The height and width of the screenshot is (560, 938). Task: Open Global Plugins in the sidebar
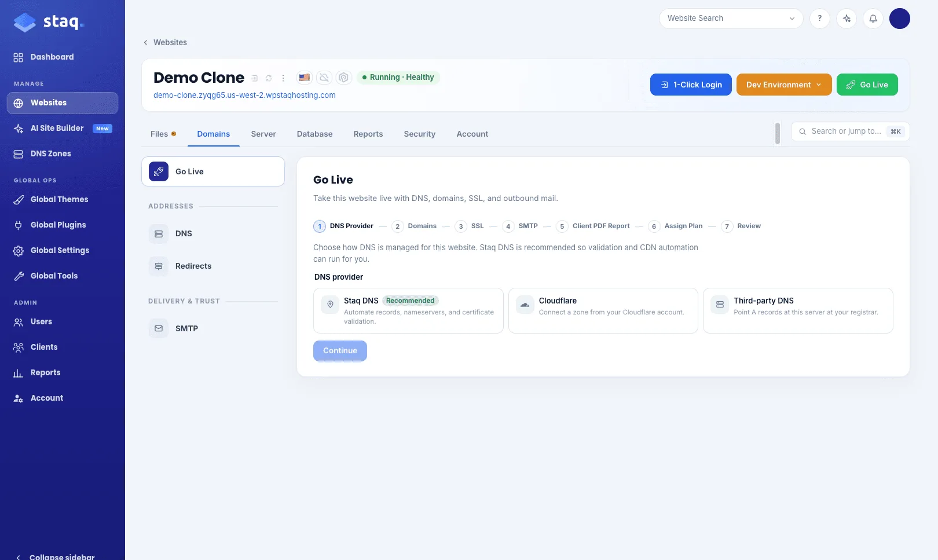tap(63, 225)
